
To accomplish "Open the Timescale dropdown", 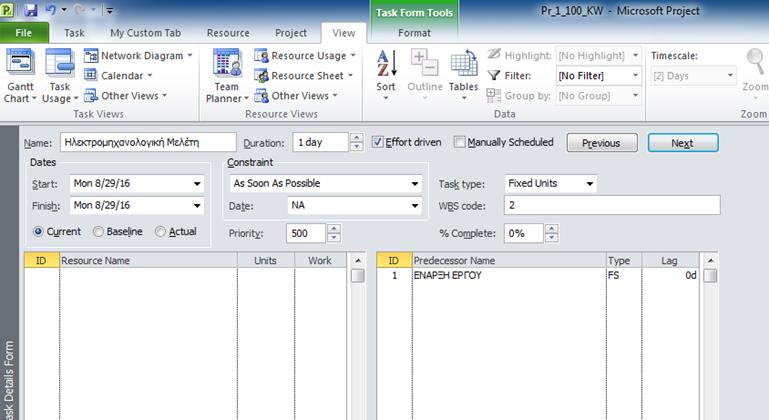I will click(x=730, y=76).
